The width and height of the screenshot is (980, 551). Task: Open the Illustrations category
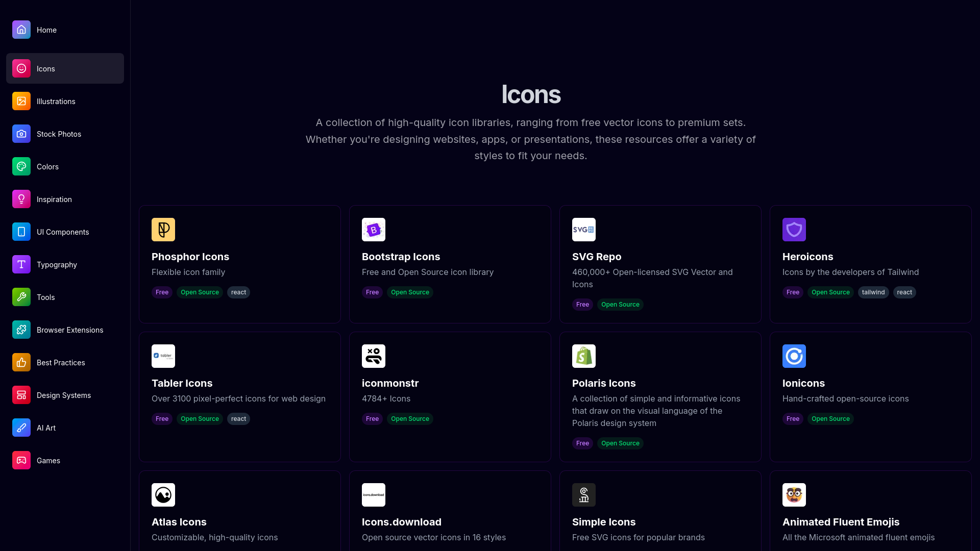click(65, 101)
